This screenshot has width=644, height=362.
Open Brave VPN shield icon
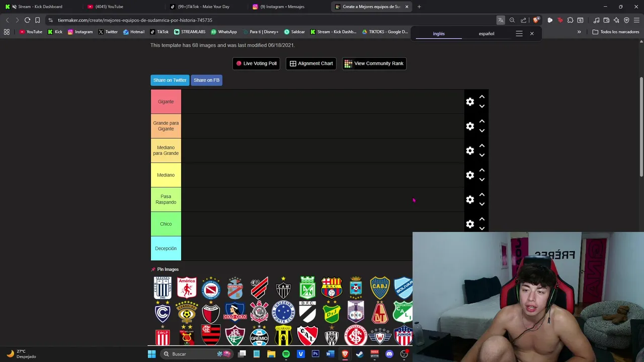pos(626,20)
